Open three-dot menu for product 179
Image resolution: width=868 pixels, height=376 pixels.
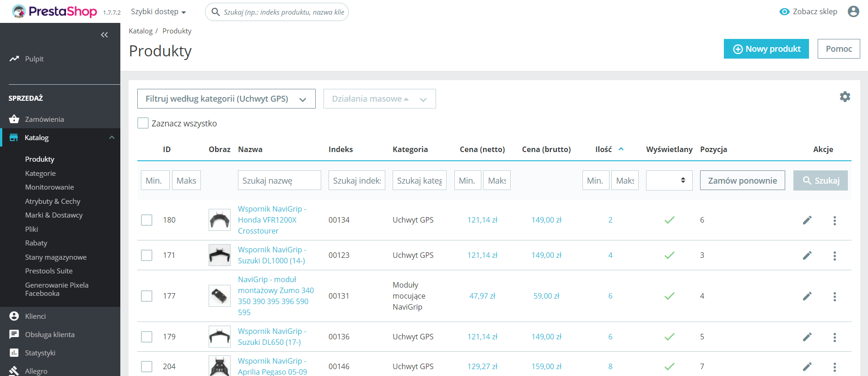click(835, 337)
